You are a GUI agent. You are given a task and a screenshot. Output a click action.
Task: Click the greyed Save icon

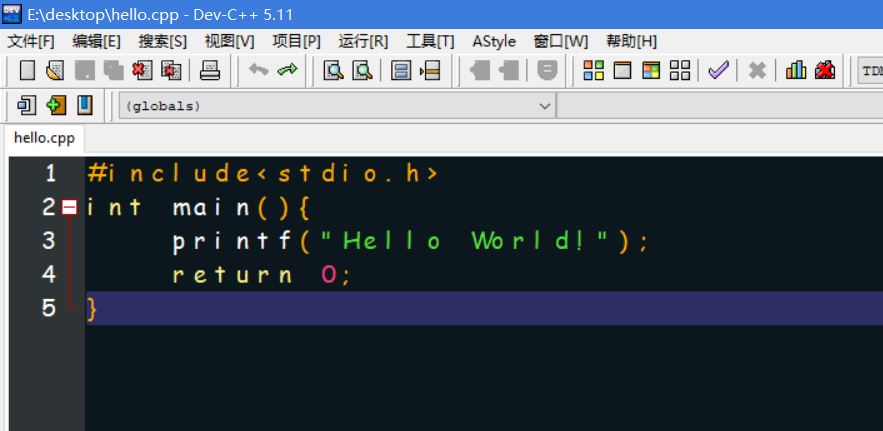click(x=85, y=71)
